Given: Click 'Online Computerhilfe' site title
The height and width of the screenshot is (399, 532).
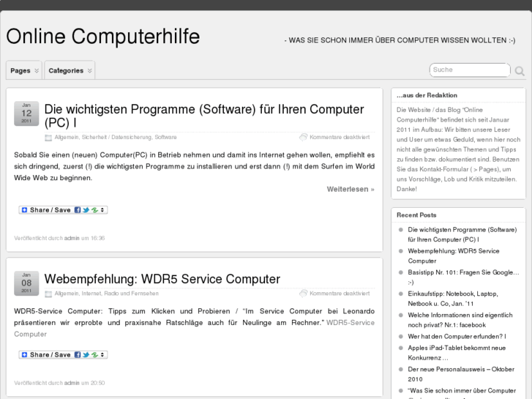Looking at the screenshot, I should pyautogui.click(x=102, y=37).
